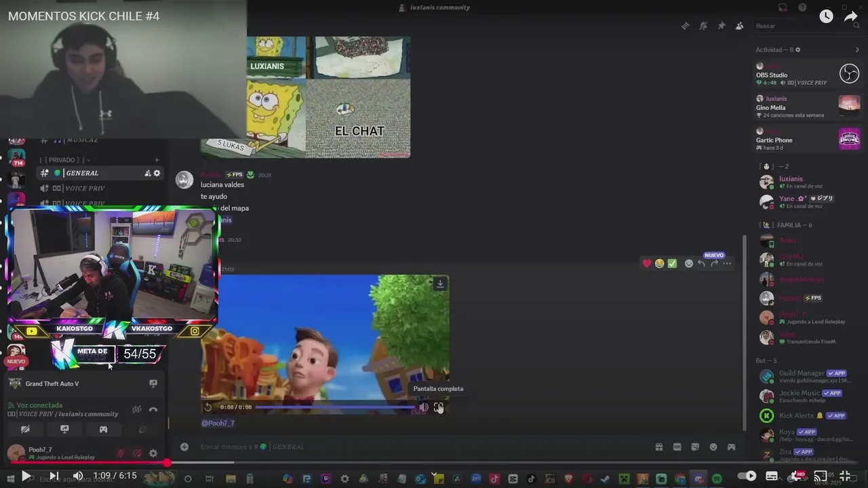Viewport: 868px width, 488px height.
Task: Add channel to PRIVADO category
Action: click(157, 160)
